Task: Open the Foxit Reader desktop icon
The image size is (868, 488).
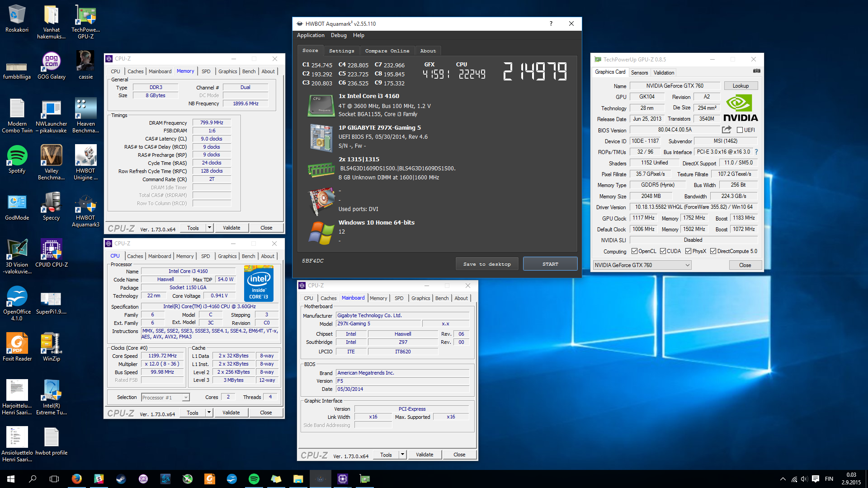Action: (x=17, y=347)
